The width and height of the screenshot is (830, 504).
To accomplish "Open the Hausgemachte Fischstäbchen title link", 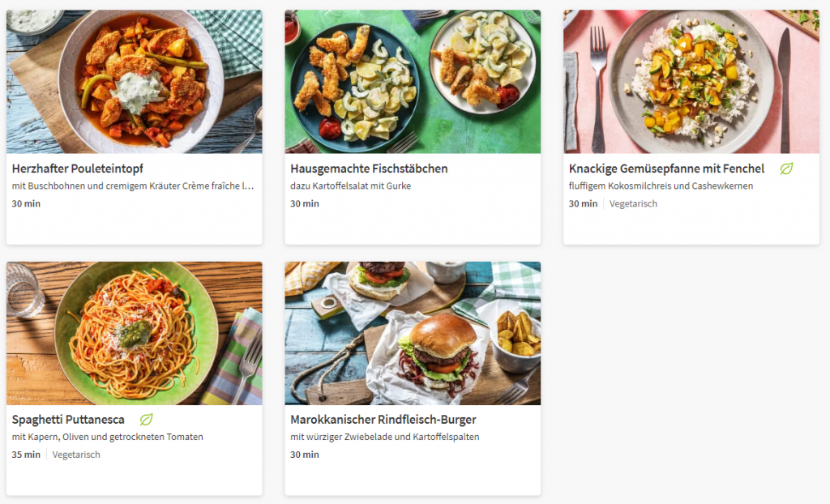I will [x=369, y=169].
